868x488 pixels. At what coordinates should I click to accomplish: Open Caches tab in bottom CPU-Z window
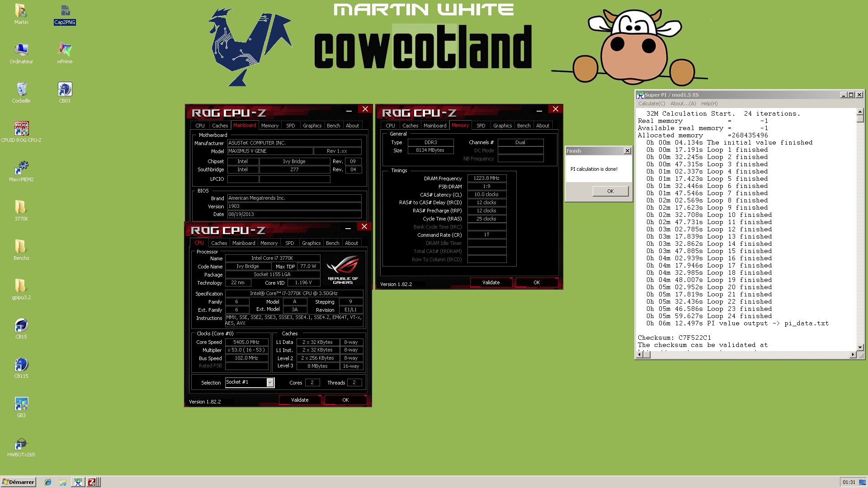pyautogui.click(x=219, y=243)
